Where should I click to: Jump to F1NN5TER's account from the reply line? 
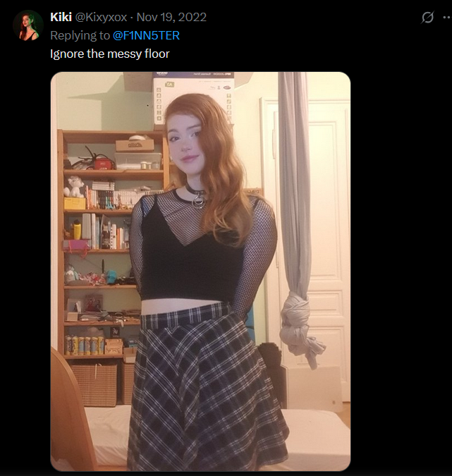click(146, 35)
